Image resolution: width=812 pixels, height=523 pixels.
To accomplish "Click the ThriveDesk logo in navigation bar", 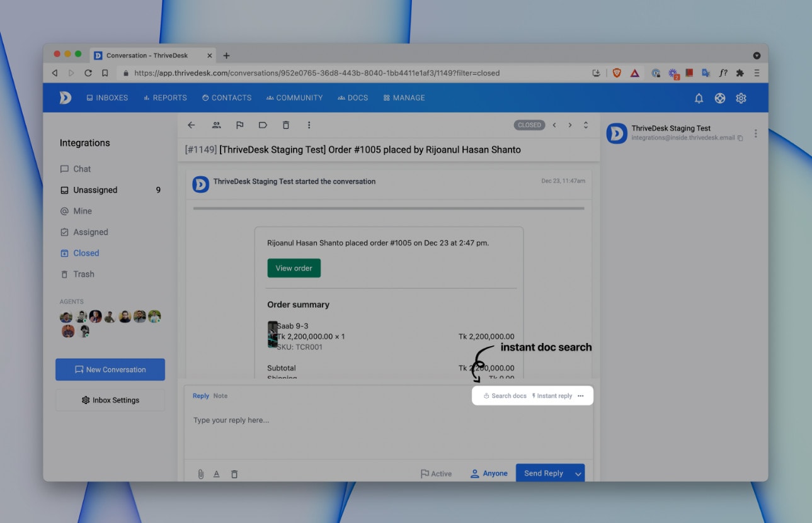I will 66,98.
